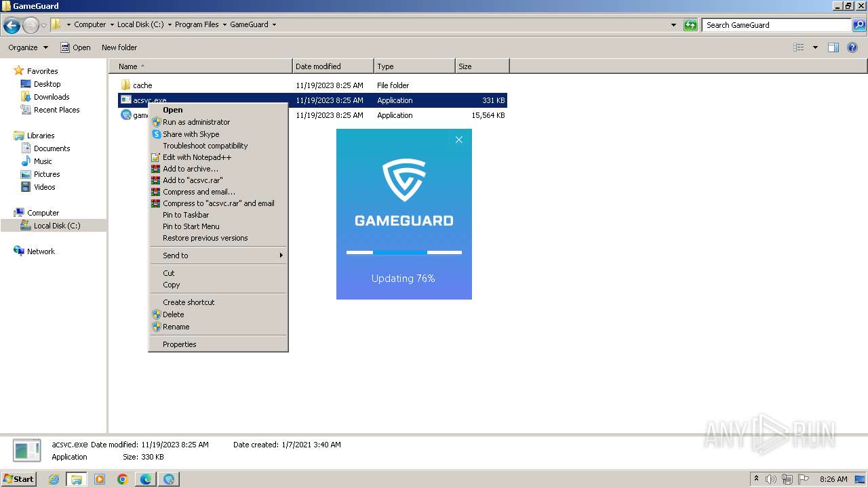Close the GameGuard updater popup

tap(459, 140)
